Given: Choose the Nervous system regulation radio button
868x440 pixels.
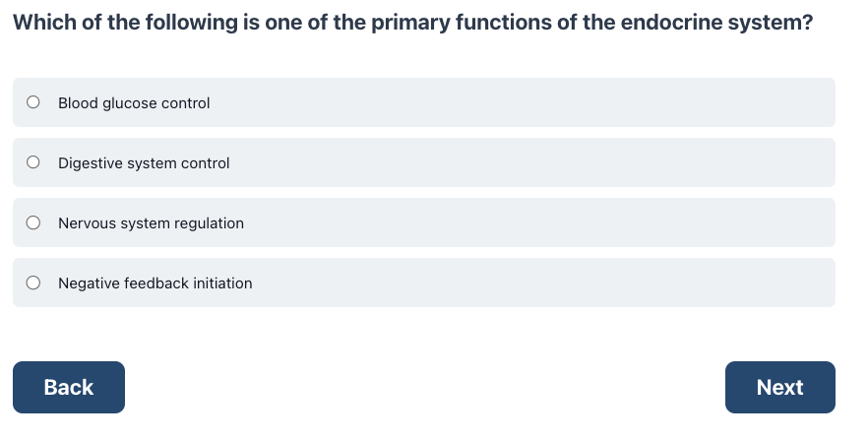Looking at the screenshot, I should pyautogui.click(x=33, y=222).
